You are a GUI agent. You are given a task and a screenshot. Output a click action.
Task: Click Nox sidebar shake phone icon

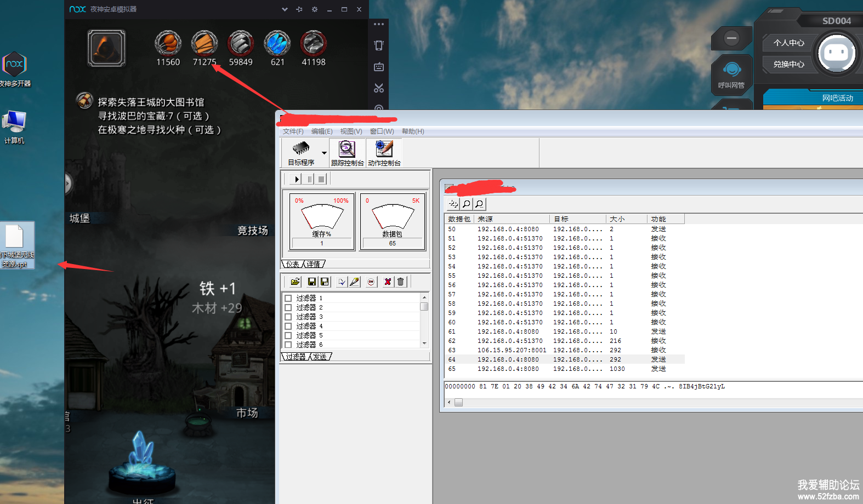pos(379,45)
